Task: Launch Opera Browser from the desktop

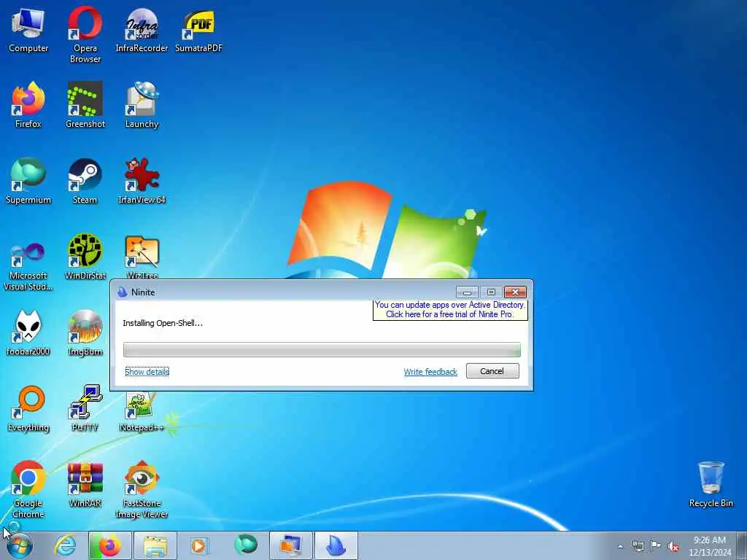Action: pyautogui.click(x=85, y=35)
